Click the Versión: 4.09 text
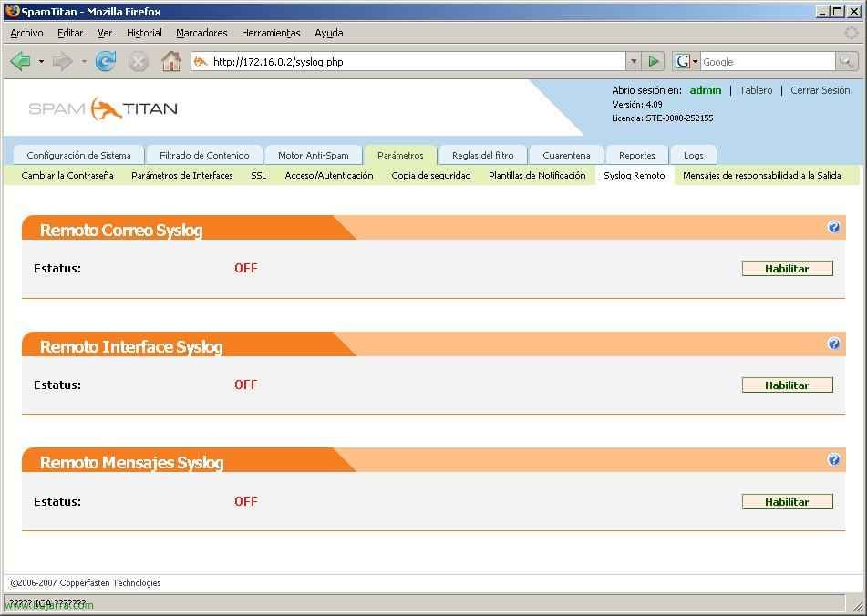 click(x=637, y=105)
